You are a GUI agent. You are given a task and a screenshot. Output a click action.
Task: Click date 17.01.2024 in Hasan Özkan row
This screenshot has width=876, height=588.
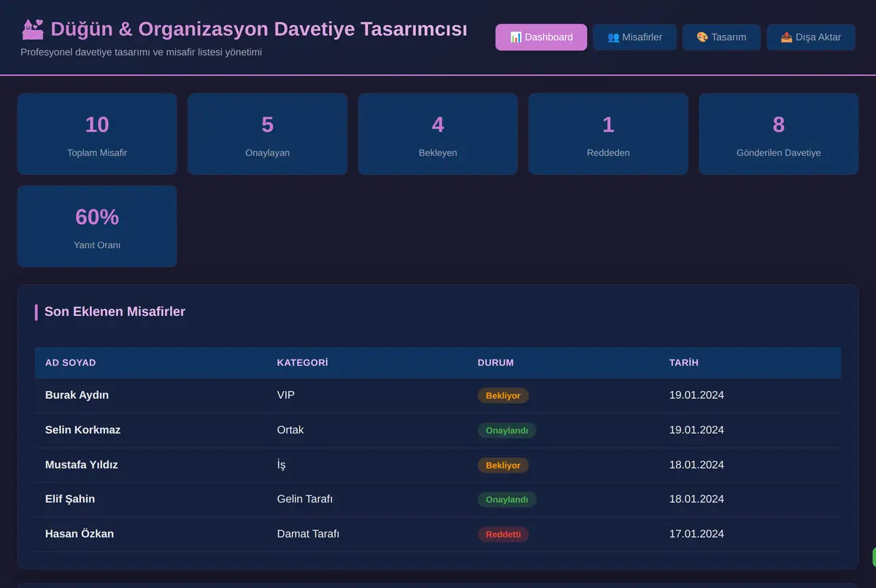click(x=696, y=534)
